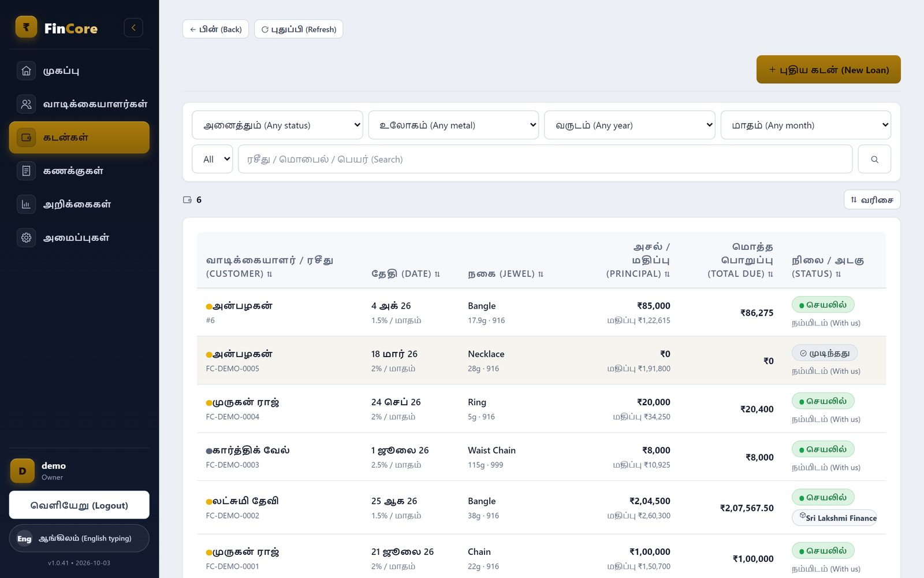
Task: Select the கடன்கள் loans menu item
Action: [x=79, y=138]
